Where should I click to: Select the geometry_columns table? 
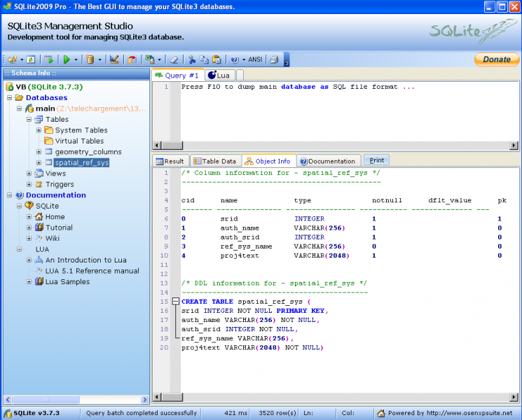point(88,152)
